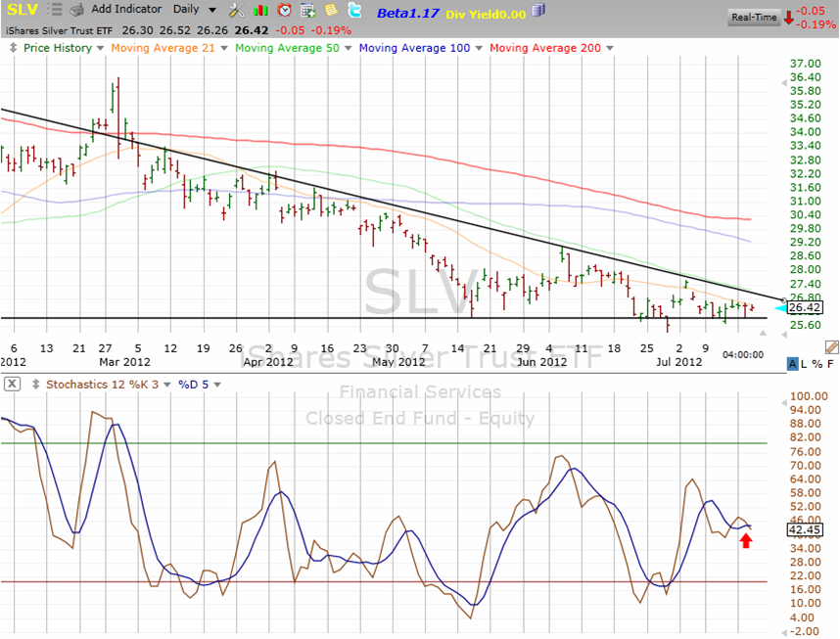The height and width of the screenshot is (639, 840).
Task: Click Add Indicator
Action: tap(126, 9)
